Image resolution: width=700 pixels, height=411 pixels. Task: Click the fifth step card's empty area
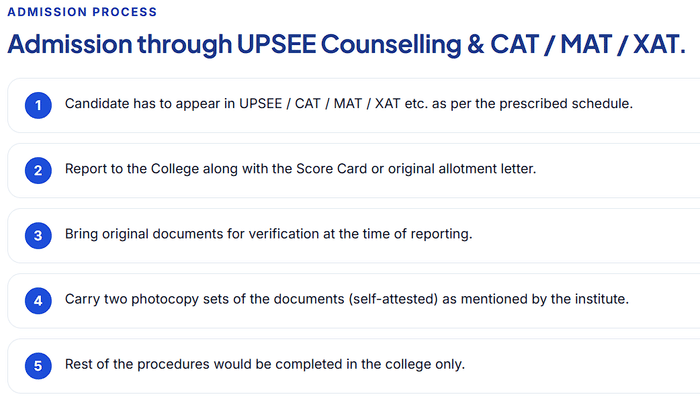(580, 366)
